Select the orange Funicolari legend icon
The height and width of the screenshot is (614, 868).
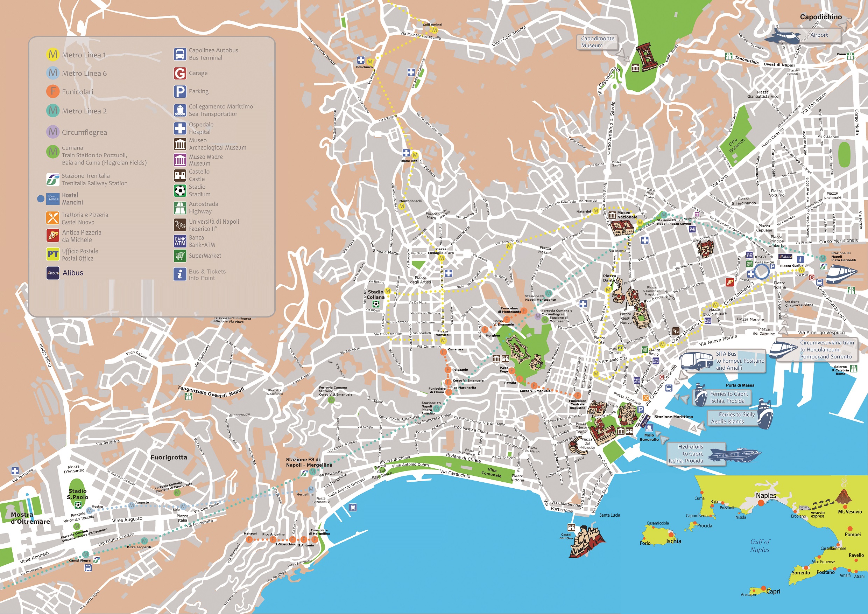tap(52, 91)
